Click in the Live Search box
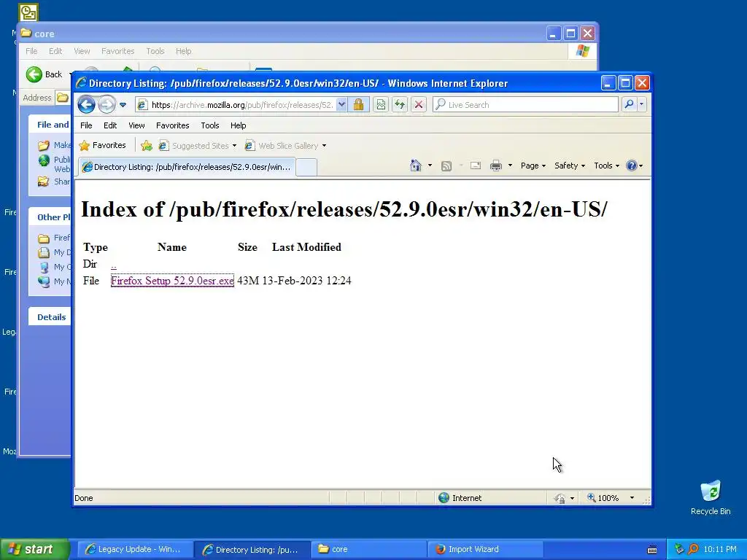The image size is (747, 560). pyautogui.click(x=526, y=105)
